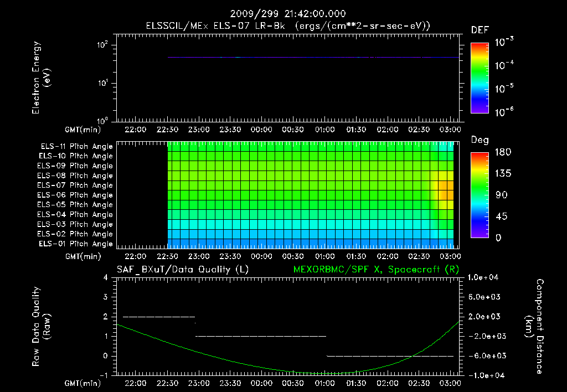Select the ELS-06 Pitch Angle row label
The width and height of the screenshot is (567, 392).
(75, 195)
